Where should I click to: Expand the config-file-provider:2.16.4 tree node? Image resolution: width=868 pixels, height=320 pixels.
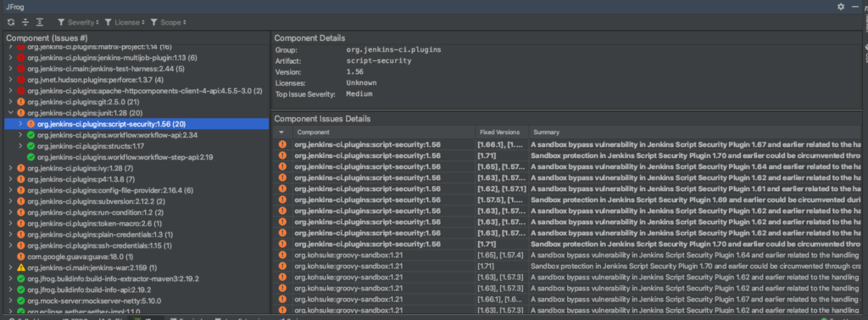coord(10,190)
